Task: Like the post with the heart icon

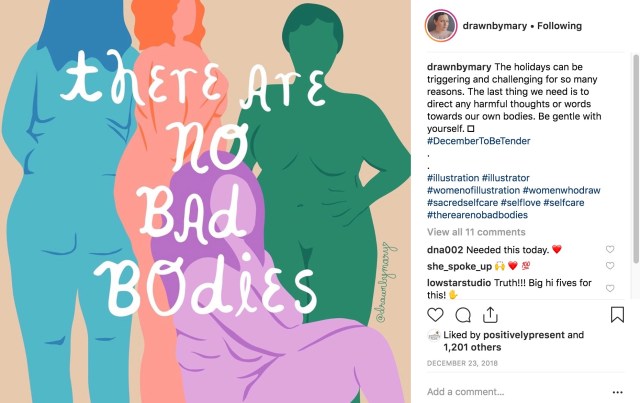Action: (x=435, y=315)
